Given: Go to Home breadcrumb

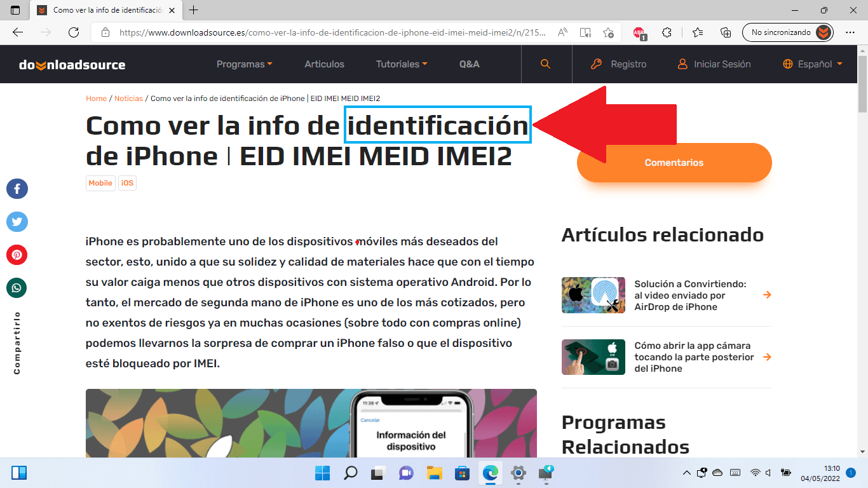Looking at the screenshot, I should (x=96, y=98).
